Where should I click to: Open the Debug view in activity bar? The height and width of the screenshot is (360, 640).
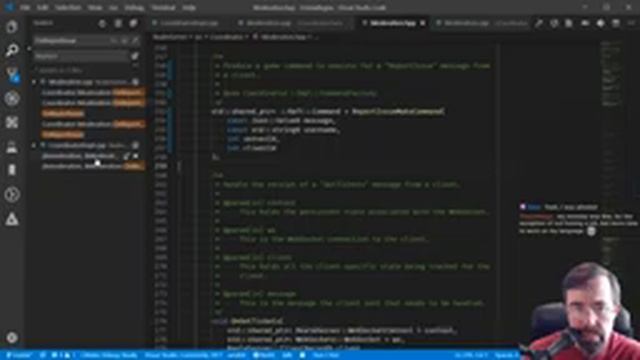click(12, 98)
